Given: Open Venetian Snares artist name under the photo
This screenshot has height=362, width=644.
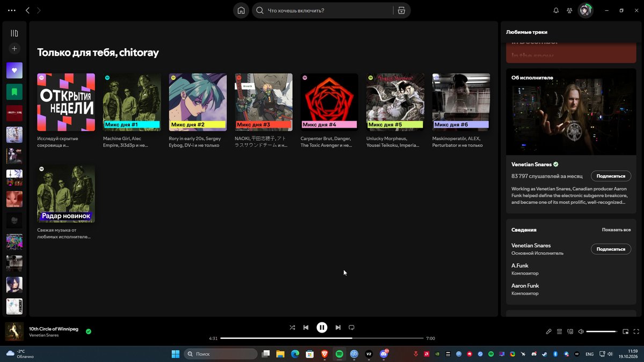Looking at the screenshot, I should [x=531, y=164].
